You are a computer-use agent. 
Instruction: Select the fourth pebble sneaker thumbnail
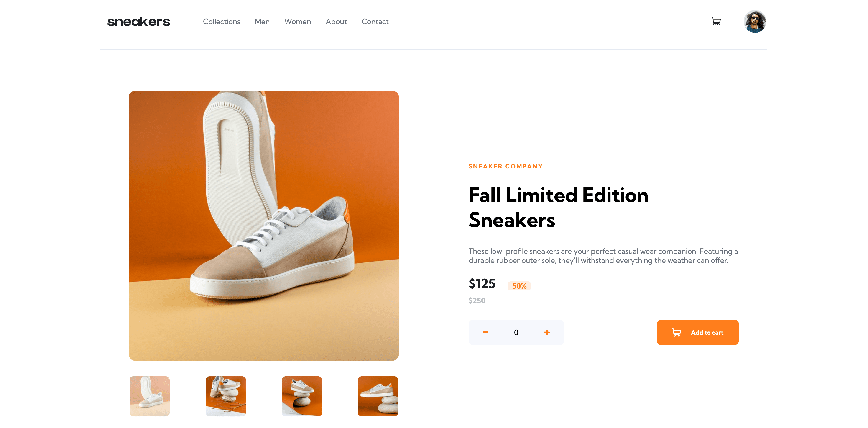(378, 395)
